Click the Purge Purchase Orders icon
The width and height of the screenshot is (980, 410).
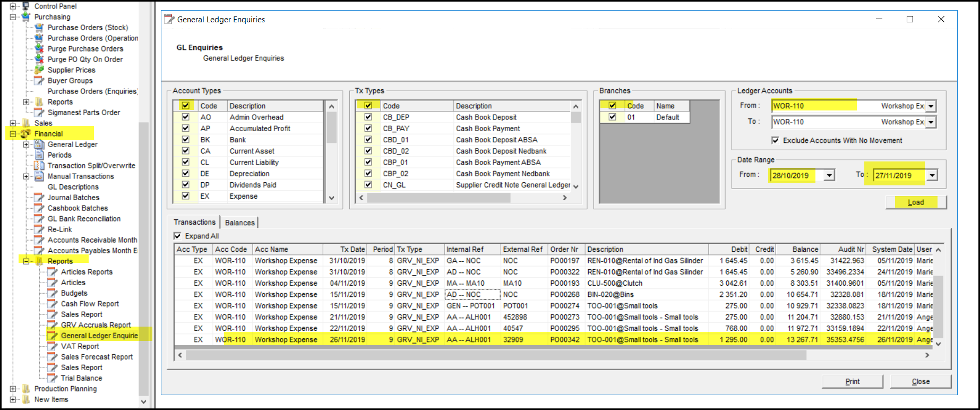click(x=39, y=49)
